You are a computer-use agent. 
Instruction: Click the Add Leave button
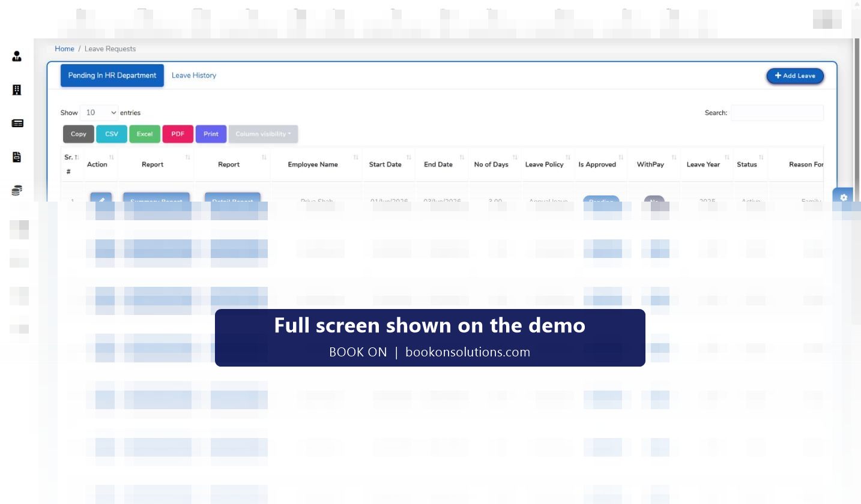point(795,76)
